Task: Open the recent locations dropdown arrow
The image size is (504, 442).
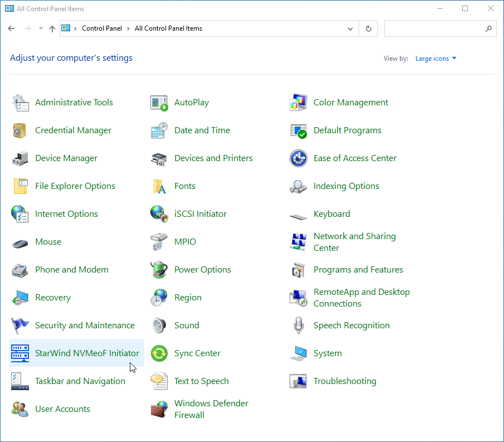Action: [41, 28]
